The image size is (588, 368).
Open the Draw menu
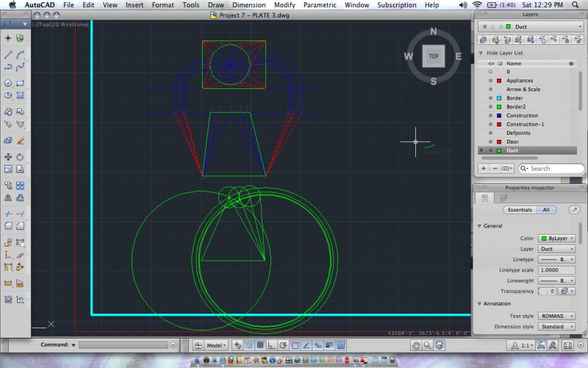point(216,5)
